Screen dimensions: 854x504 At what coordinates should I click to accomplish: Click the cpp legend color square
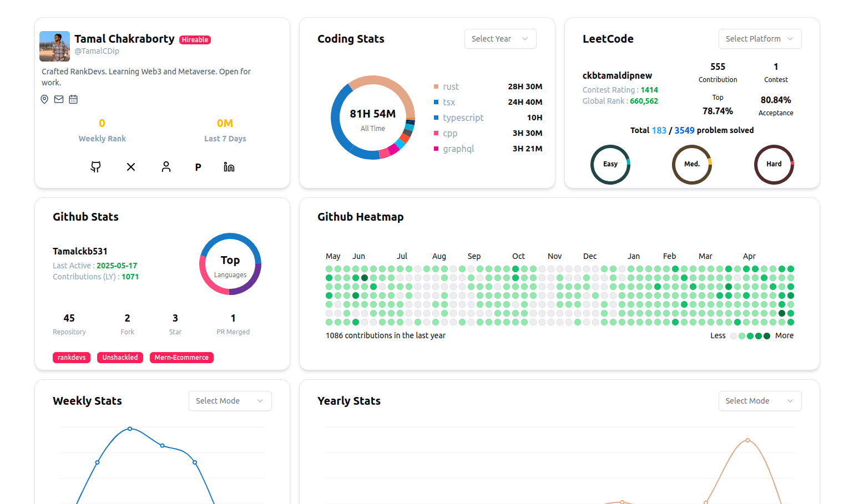tap(436, 133)
